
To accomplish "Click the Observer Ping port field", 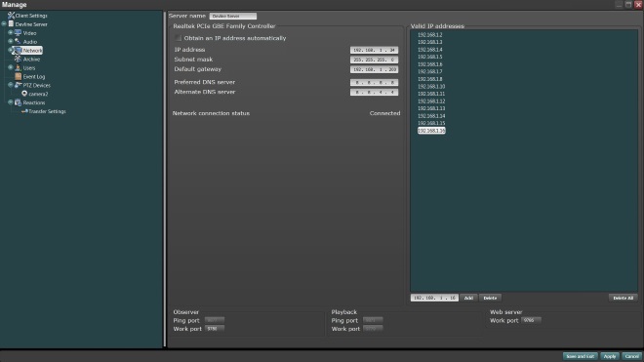I will [215, 320].
